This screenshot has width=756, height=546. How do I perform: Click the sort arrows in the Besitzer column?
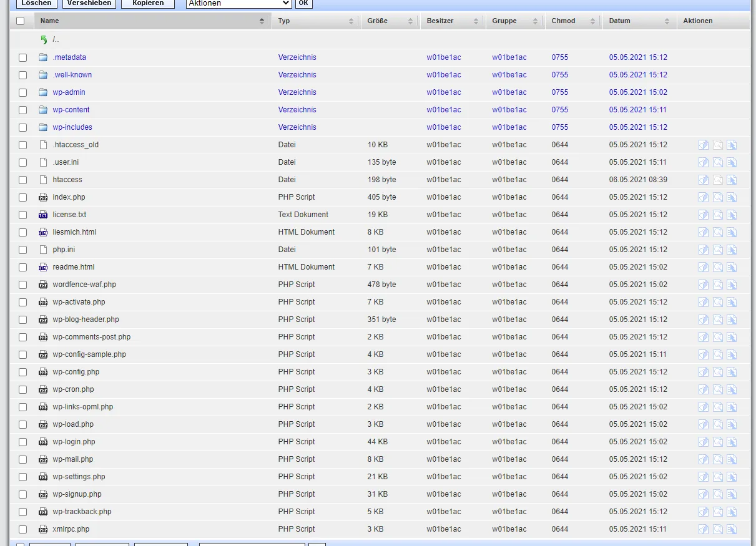476,21
